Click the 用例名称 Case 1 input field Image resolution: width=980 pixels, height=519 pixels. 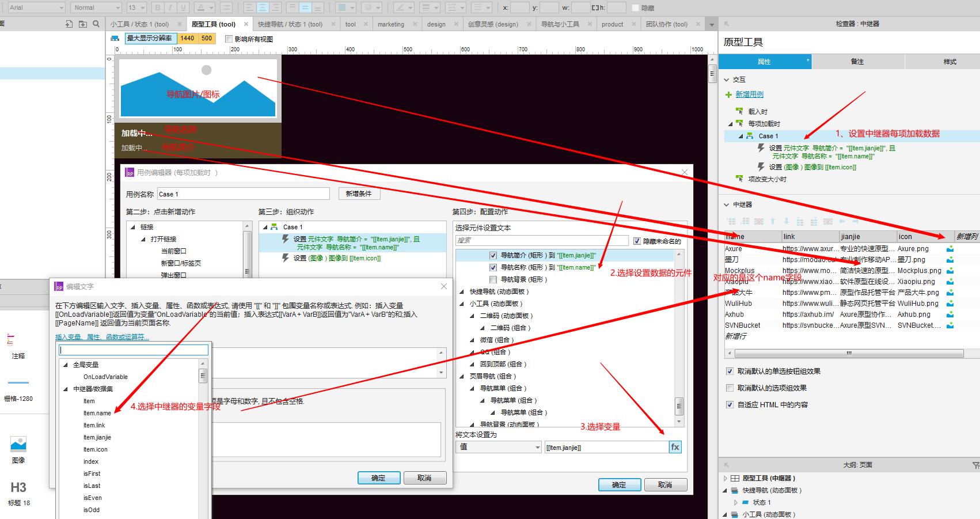tap(244, 194)
